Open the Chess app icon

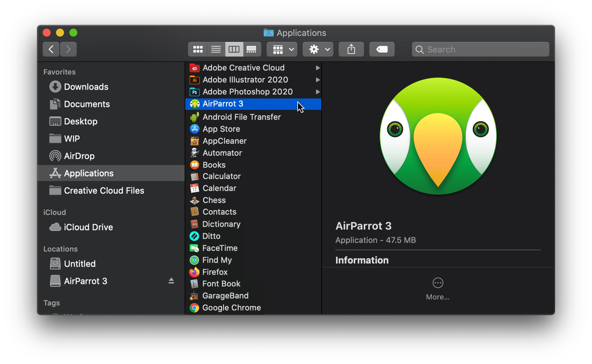195,200
